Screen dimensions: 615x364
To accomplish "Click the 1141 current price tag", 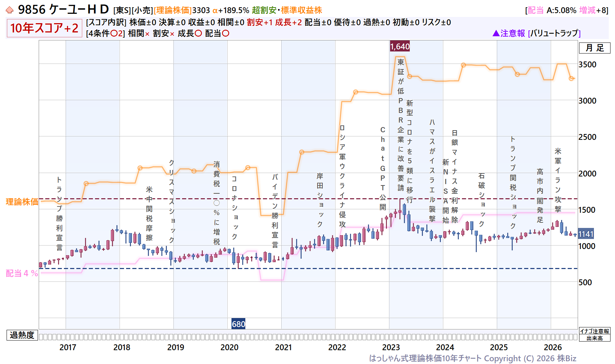I will (586, 234).
